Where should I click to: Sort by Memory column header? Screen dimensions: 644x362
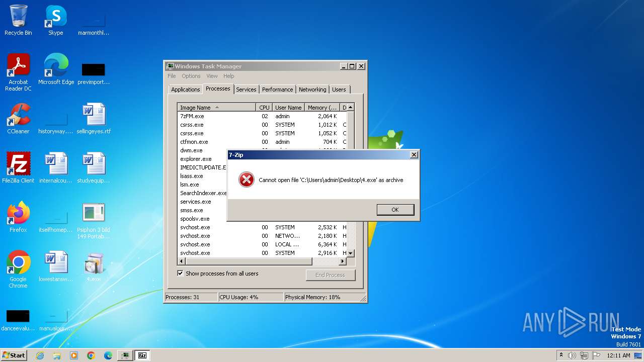(323, 108)
